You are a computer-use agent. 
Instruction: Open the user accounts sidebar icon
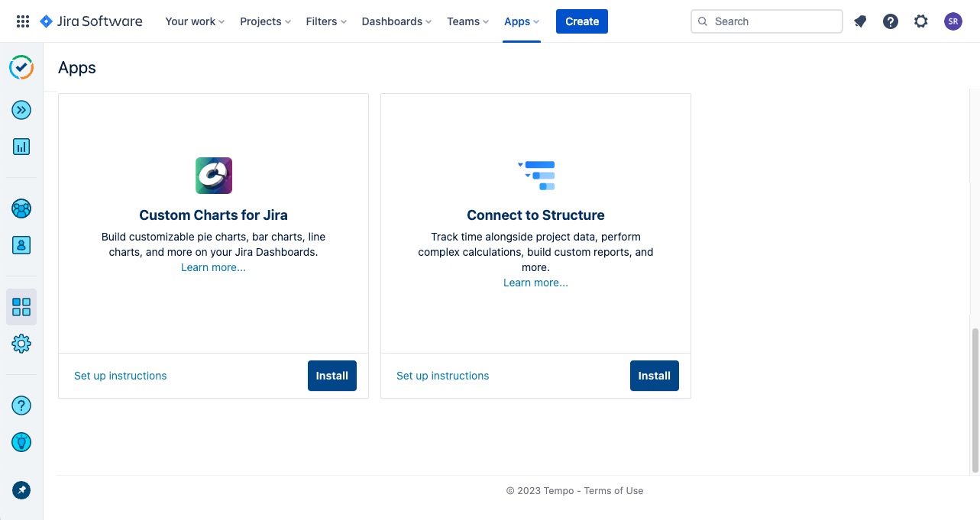pos(21,245)
